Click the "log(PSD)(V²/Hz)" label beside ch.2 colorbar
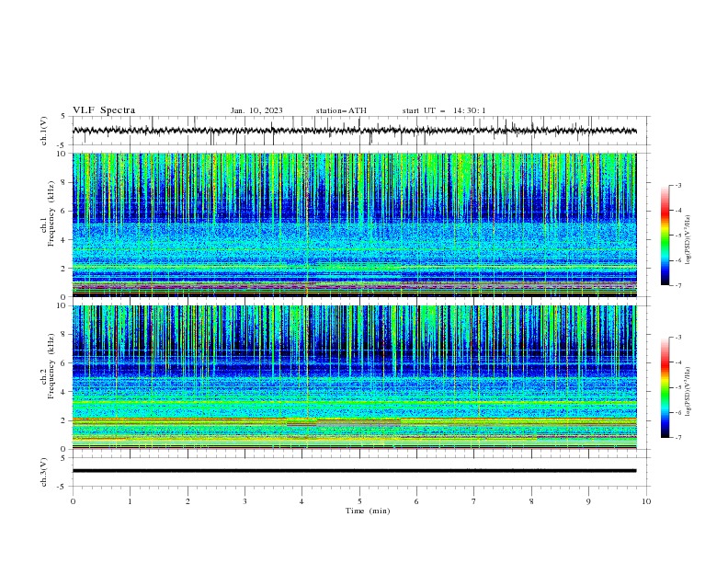 [688, 392]
